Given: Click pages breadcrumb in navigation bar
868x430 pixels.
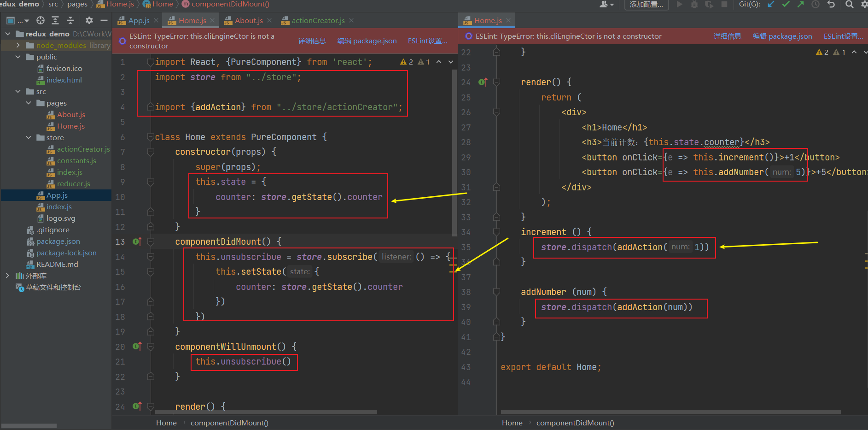Looking at the screenshot, I should (x=77, y=4).
